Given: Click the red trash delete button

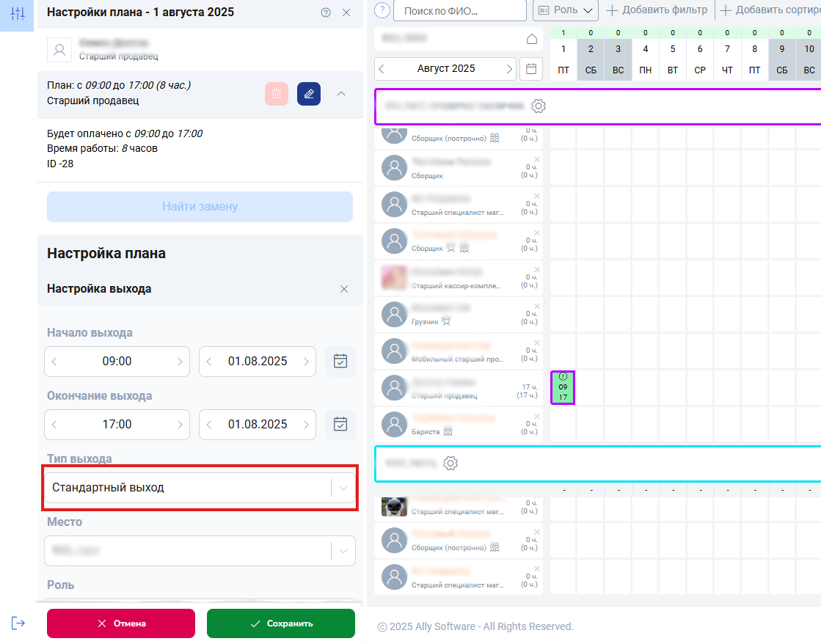Looking at the screenshot, I should pos(276,94).
